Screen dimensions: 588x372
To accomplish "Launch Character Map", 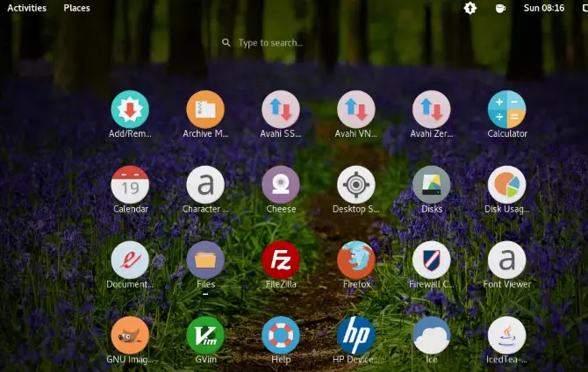I will pyautogui.click(x=205, y=185).
